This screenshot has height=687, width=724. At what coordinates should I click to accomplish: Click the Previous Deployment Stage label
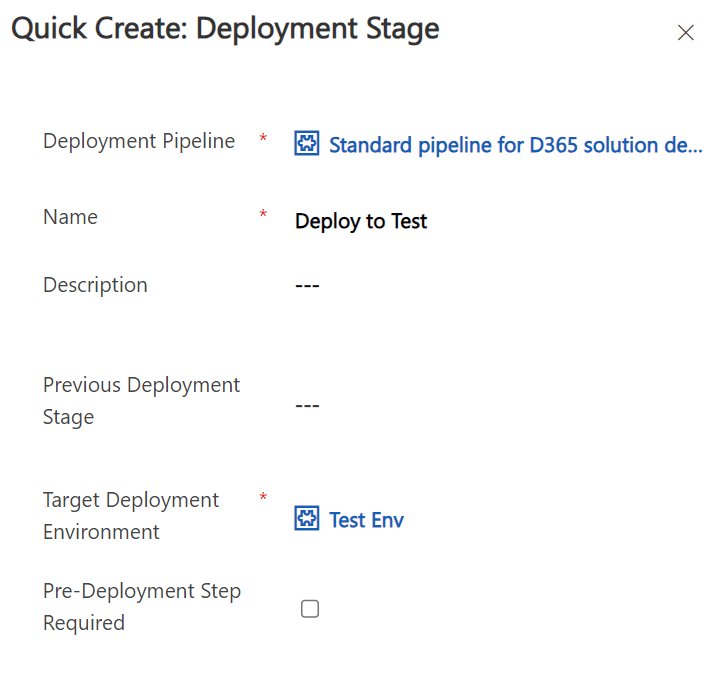[141, 401]
